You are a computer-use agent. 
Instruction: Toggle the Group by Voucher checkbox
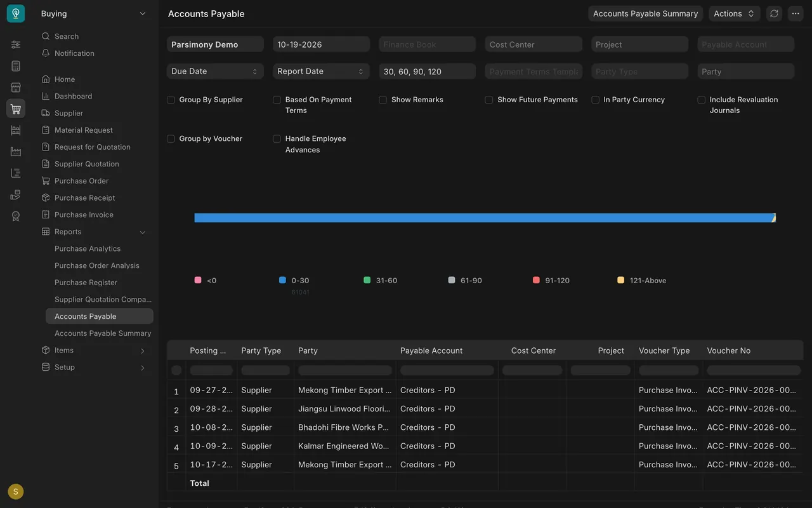[x=171, y=138]
